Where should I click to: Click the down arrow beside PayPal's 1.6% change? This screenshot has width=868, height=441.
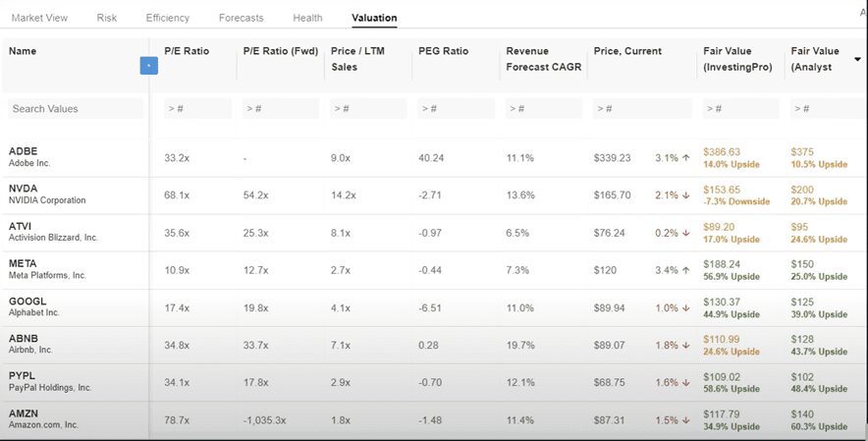685,382
